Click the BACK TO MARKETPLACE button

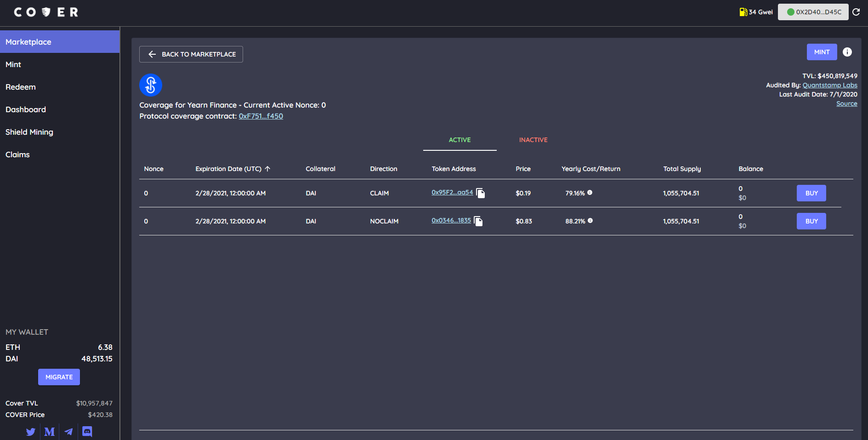click(x=191, y=54)
